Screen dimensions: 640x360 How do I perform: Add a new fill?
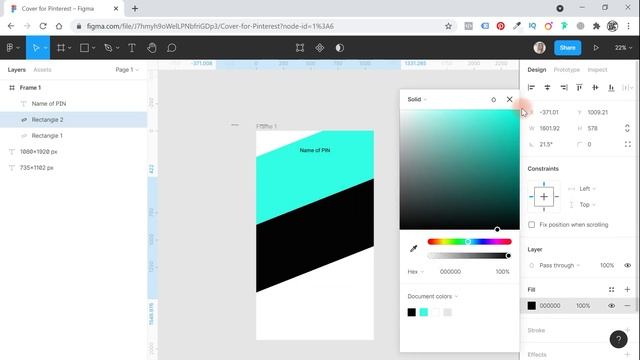[627, 289]
